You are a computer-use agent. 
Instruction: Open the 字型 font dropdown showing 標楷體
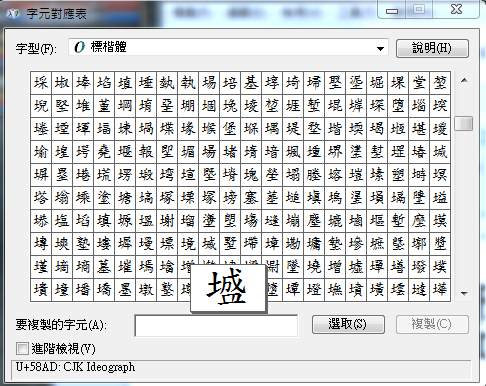click(228, 47)
